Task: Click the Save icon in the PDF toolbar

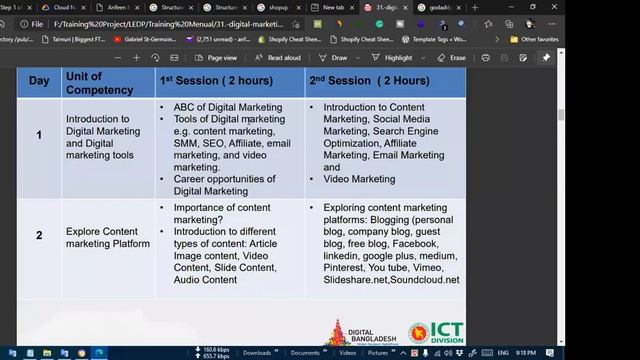Action: coord(504,58)
